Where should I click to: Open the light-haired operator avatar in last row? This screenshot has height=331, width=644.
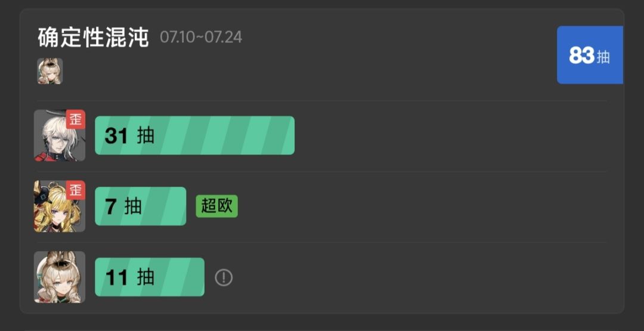pos(60,277)
